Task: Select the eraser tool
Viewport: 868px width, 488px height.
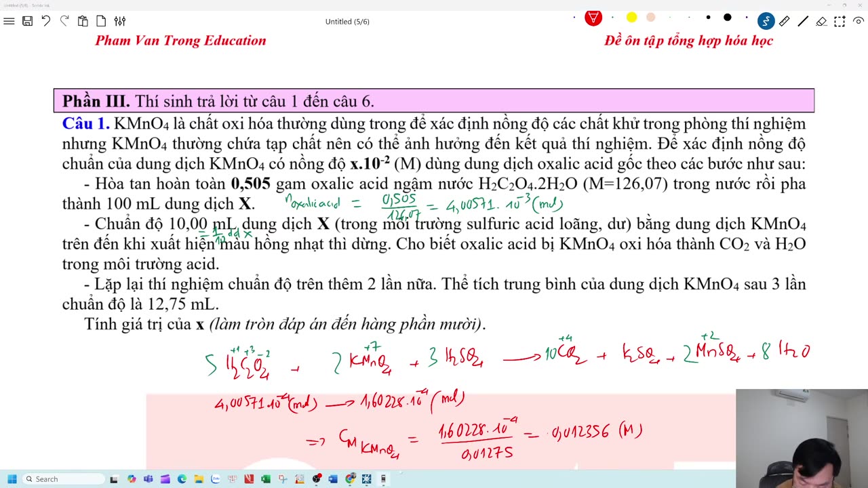Action: coord(821,21)
